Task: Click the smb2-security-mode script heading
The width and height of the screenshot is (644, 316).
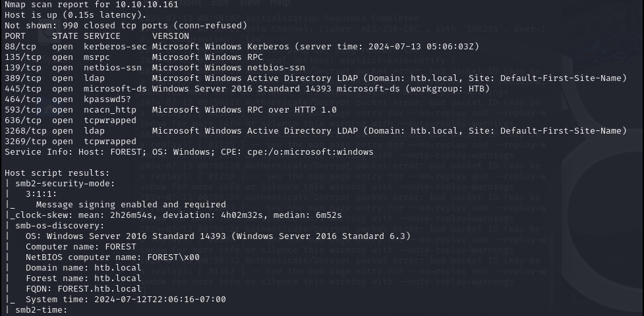Action: tap(65, 184)
